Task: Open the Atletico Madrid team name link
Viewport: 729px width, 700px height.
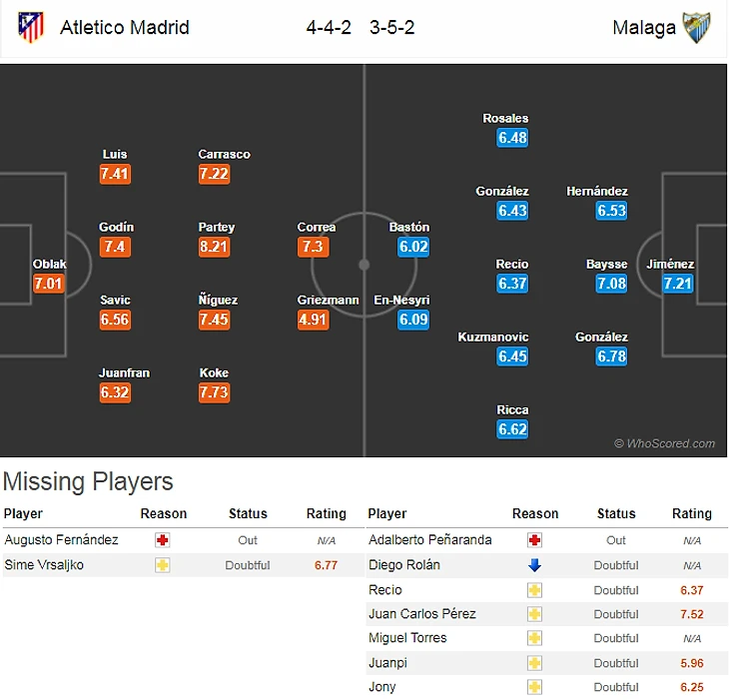Action: (125, 27)
